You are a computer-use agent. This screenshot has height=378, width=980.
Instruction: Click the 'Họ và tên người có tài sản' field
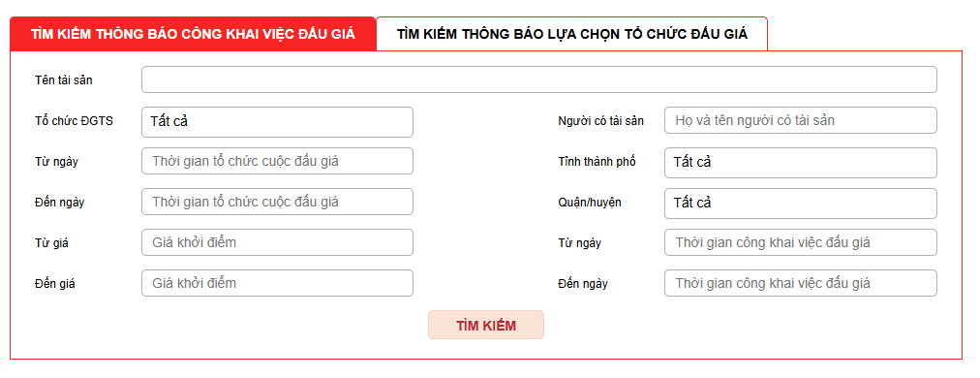801,120
